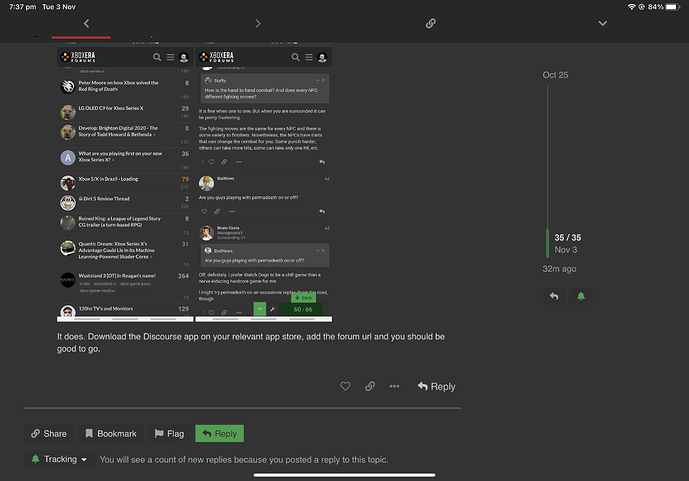The width and height of the screenshot is (689, 481).
Task: Click the timeline scroller handle at 35 / 35
Action: coord(548,243)
